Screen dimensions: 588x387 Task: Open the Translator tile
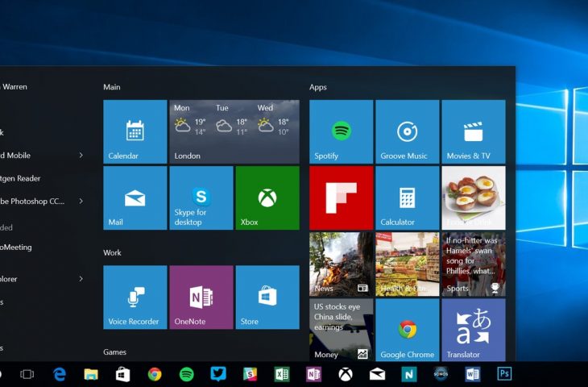click(474, 330)
